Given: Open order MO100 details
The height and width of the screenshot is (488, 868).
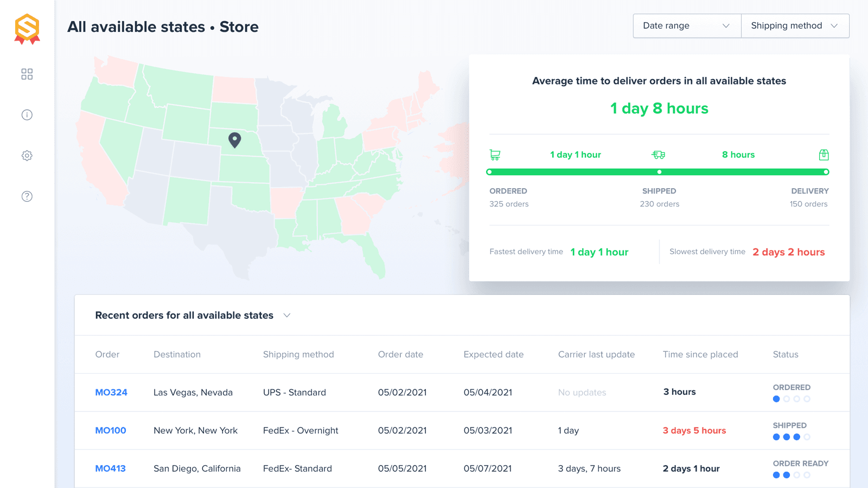Looking at the screenshot, I should tap(111, 430).
